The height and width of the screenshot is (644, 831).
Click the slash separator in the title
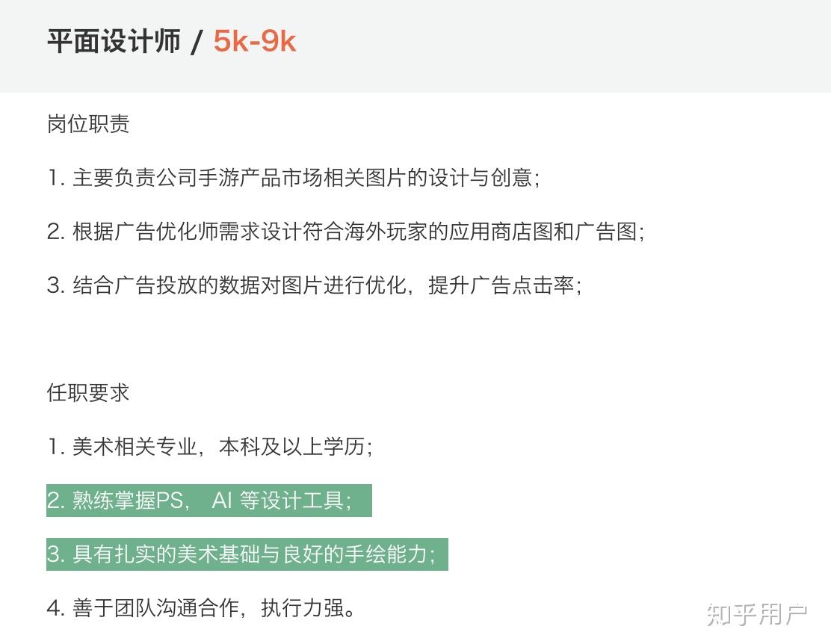[x=197, y=42]
